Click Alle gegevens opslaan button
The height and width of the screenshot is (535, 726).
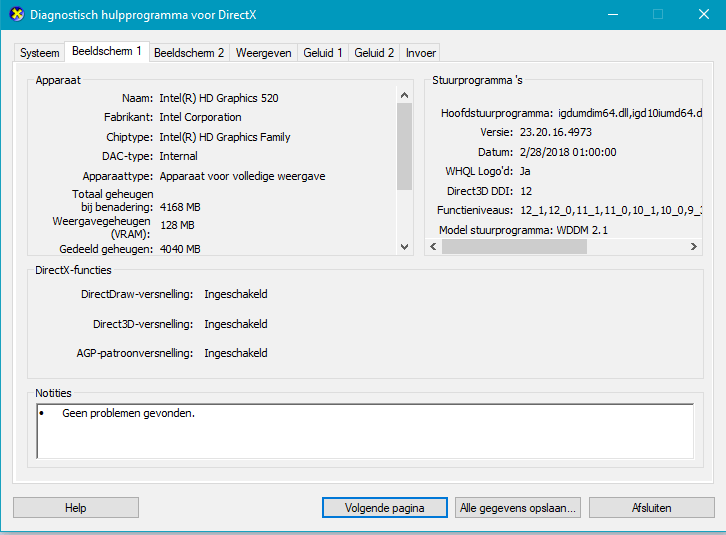[518, 508]
